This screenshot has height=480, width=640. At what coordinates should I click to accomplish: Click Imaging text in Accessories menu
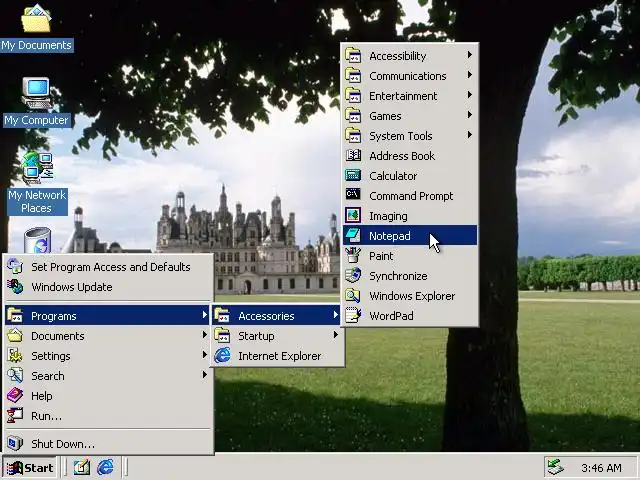click(x=388, y=216)
